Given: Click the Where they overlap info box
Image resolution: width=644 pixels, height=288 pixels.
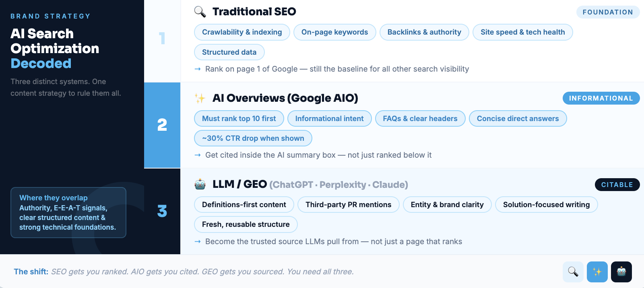Looking at the screenshot, I should click(68, 212).
